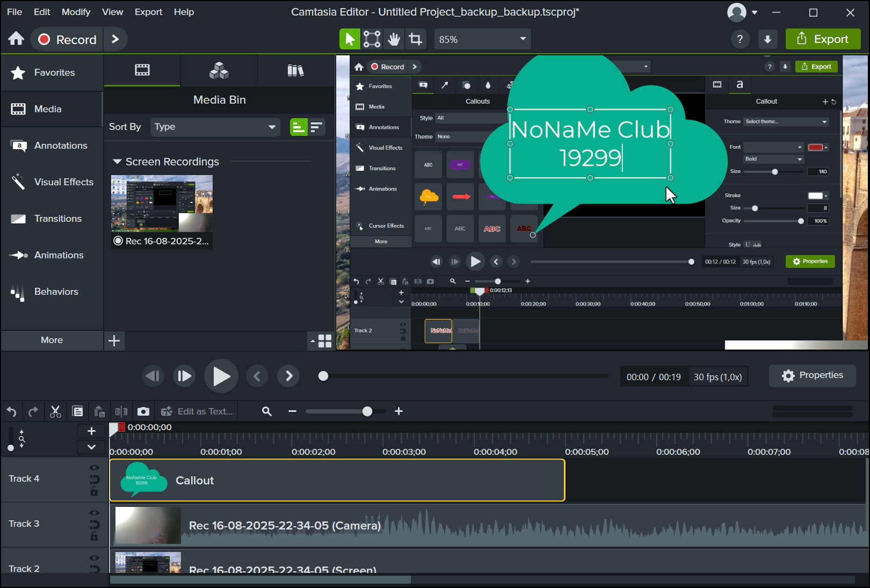Start a new recording with Record
The height and width of the screenshot is (588, 870).
click(x=67, y=39)
